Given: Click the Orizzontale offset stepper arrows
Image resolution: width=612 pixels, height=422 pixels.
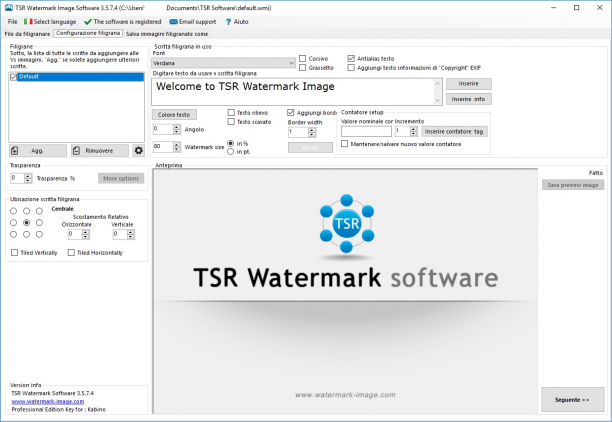Looking at the screenshot, I should point(86,234).
